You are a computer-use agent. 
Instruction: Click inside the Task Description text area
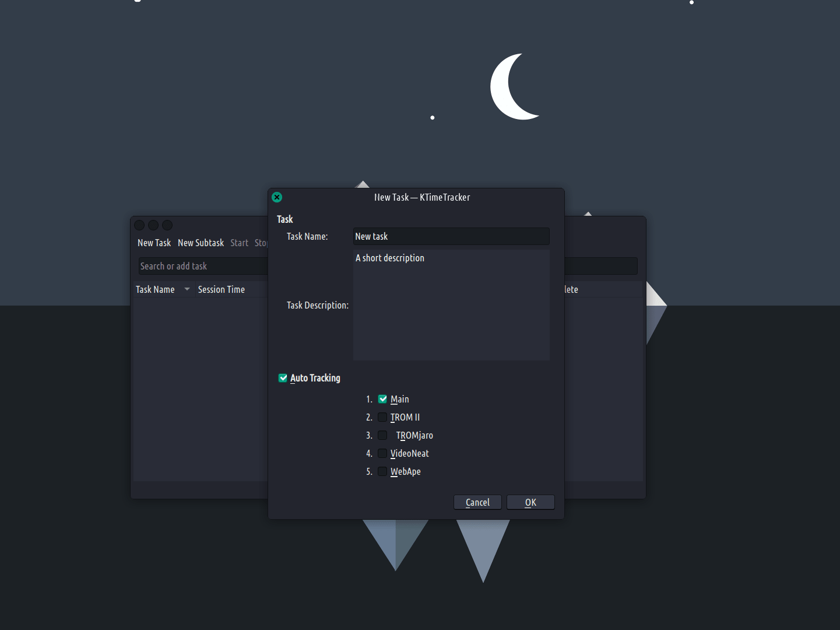click(x=451, y=305)
